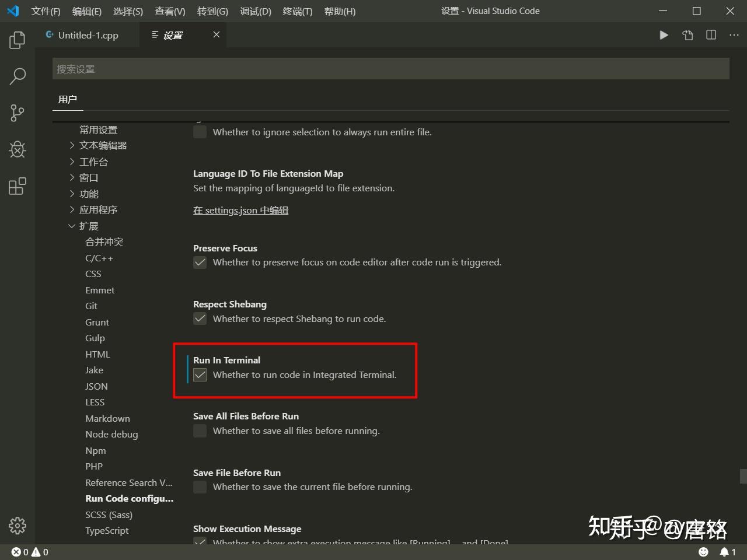Viewport: 747px width, 560px height.
Task: Expand the 功能 settings group
Action: [72, 194]
